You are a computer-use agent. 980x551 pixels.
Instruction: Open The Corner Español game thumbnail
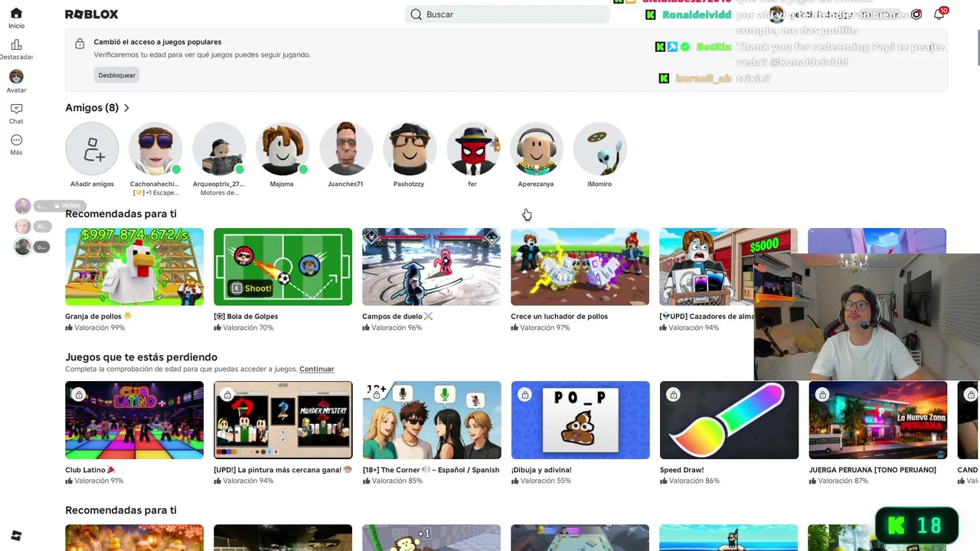[431, 420]
